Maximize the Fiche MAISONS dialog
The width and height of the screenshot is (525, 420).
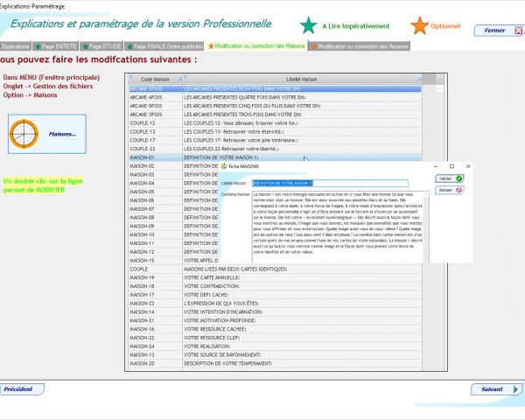(451, 166)
